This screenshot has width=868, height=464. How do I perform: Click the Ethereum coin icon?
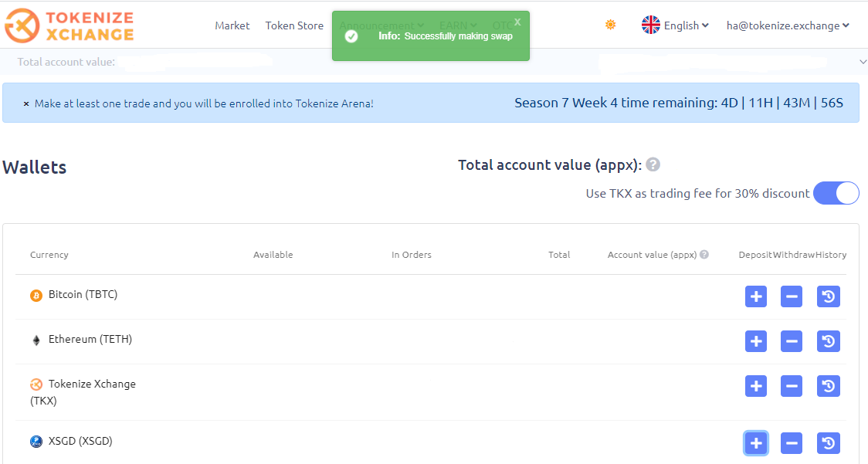pyautogui.click(x=36, y=340)
